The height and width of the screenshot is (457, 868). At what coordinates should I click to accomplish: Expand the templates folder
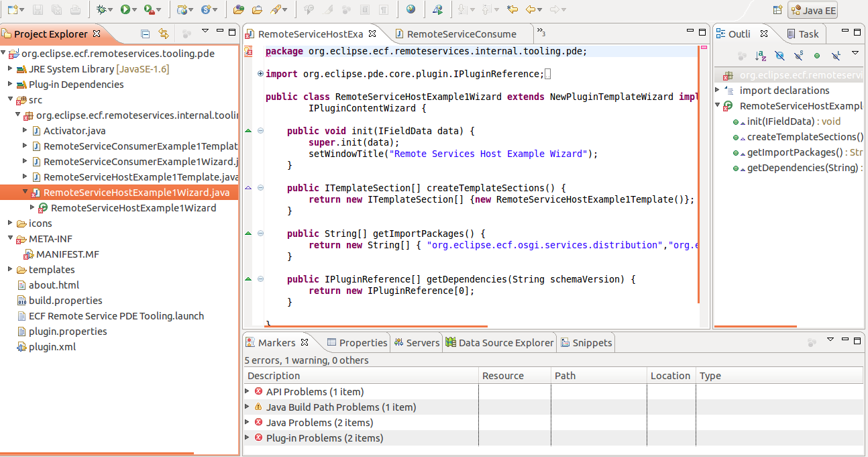(10, 269)
